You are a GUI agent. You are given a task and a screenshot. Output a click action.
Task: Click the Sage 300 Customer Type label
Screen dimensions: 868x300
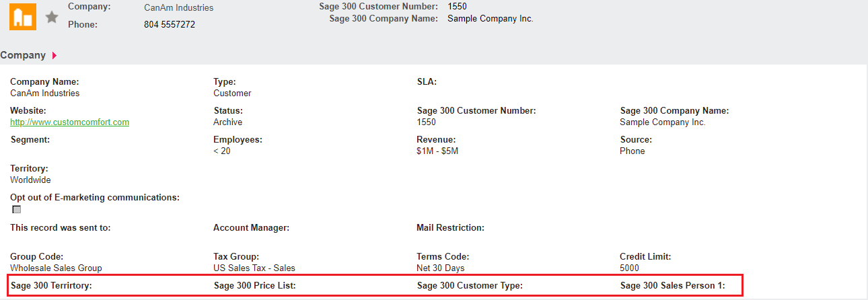[470, 286]
